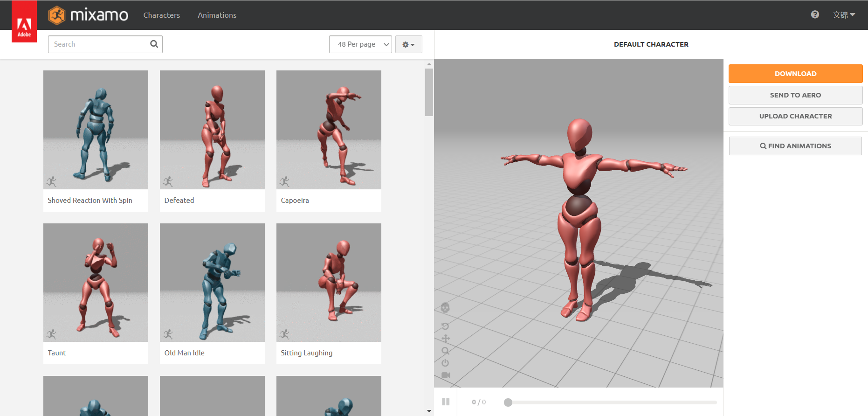Pause the animation playback
This screenshot has height=416, width=868.
[446, 402]
